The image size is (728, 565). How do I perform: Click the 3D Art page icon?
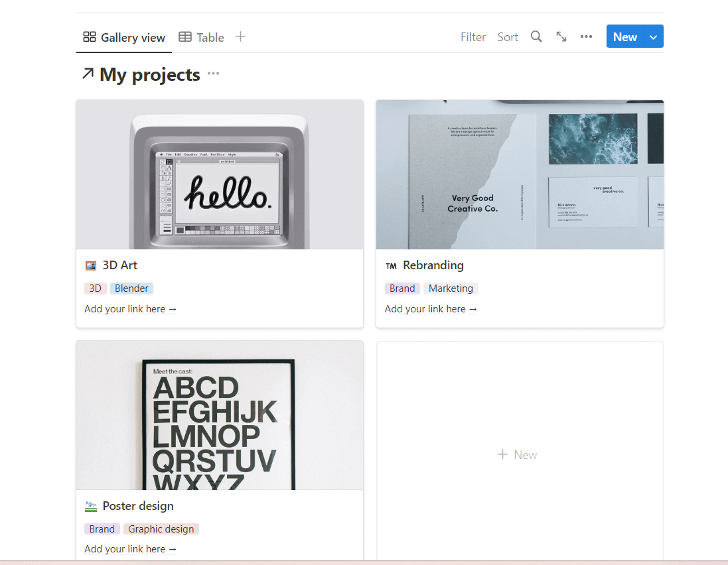[x=91, y=265]
